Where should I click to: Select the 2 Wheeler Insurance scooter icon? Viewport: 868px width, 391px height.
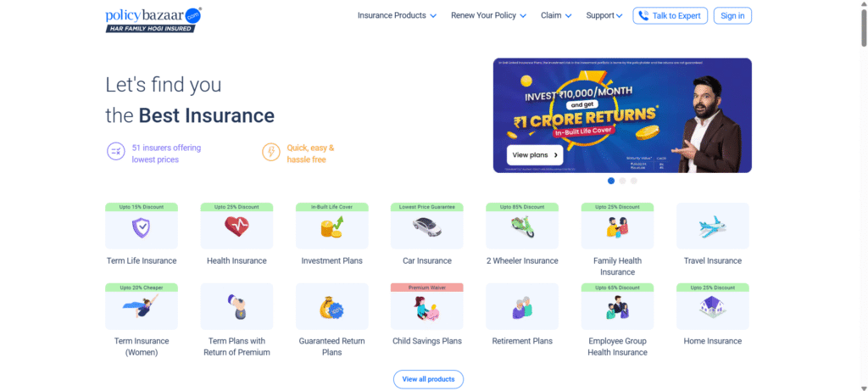tap(522, 227)
